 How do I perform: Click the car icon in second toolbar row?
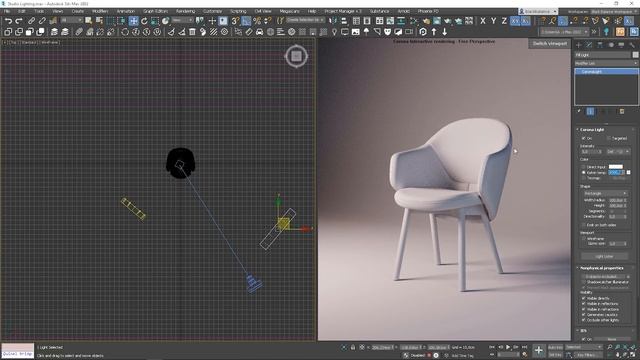click(x=260, y=31)
